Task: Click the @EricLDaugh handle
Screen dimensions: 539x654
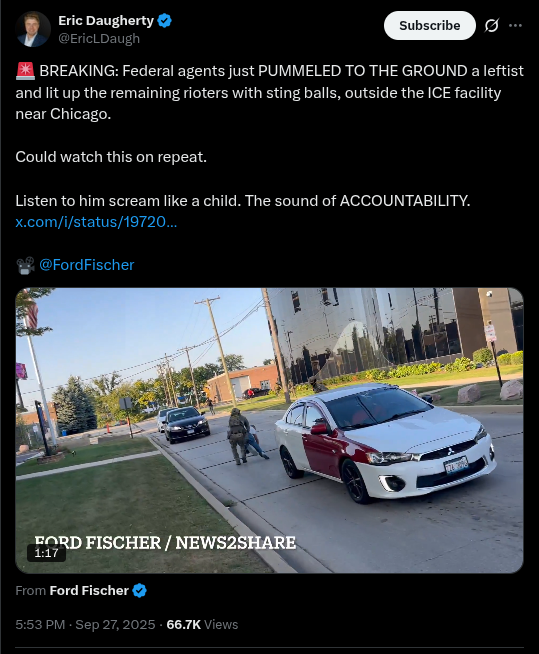Action: click(99, 38)
